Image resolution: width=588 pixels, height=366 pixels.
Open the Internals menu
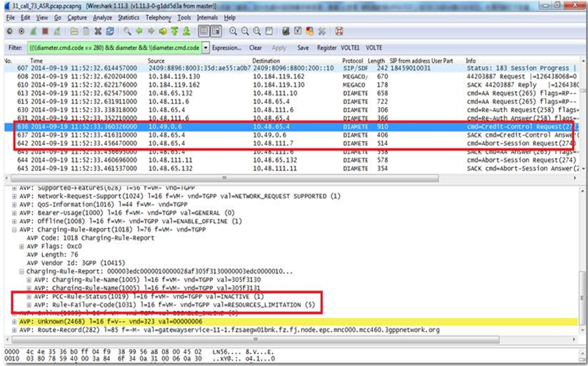pos(207,18)
